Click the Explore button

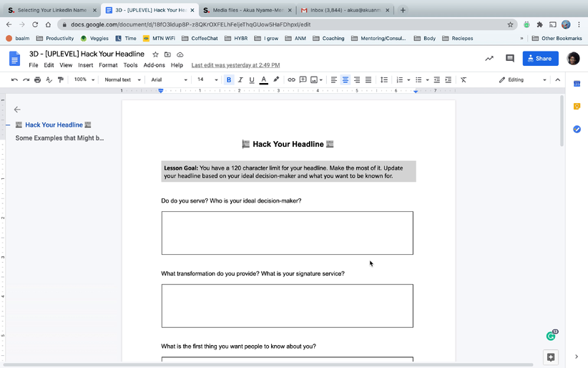point(551,357)
